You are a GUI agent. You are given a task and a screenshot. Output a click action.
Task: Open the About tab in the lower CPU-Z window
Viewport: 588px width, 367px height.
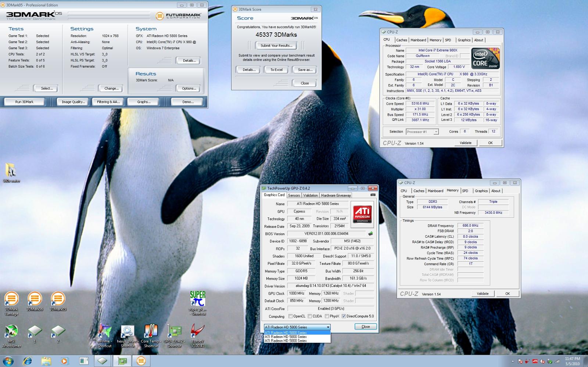point(496,191)
